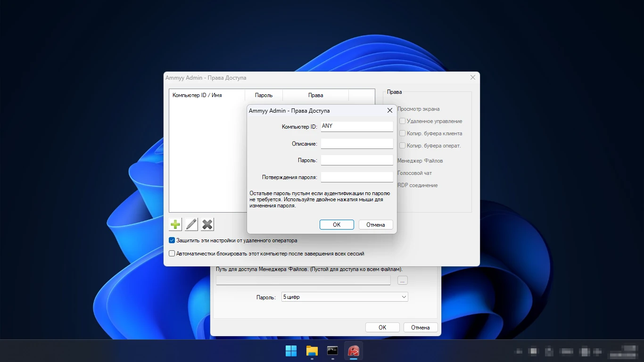Click the Ammyy Admin taskbar icon
Image resolution: width=644 pixels, height=362 pixels.
pyautogui.click(x=354, y=351)
